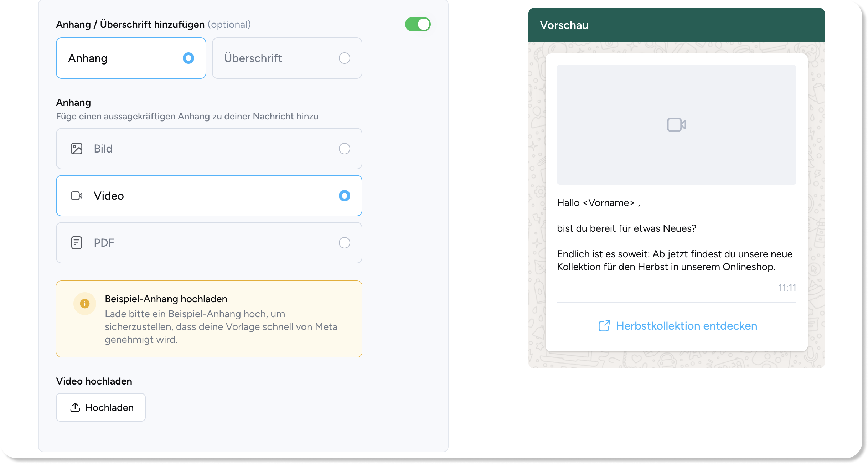Click the upload arrow icon on Hochladen

click(x=75, y=407)
